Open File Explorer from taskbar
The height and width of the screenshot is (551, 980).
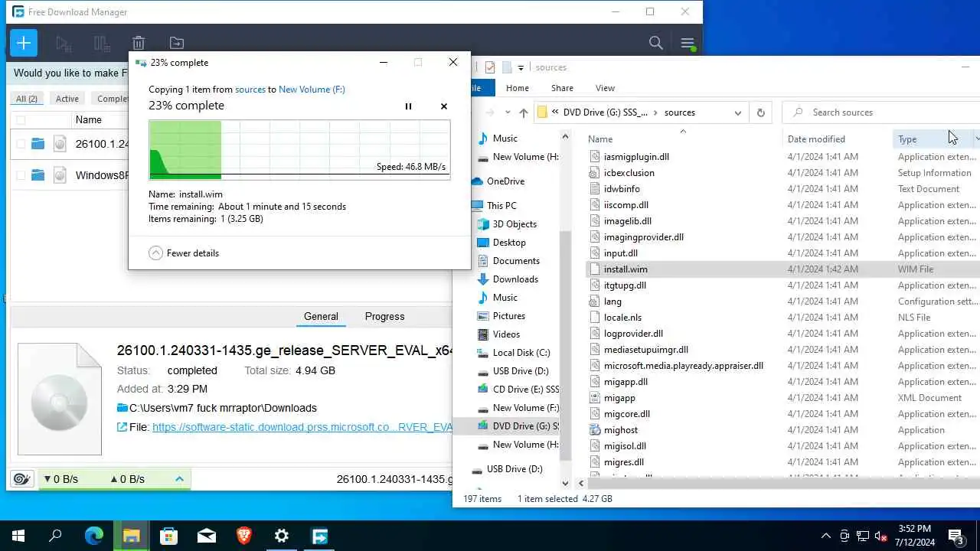coord(131,536)
